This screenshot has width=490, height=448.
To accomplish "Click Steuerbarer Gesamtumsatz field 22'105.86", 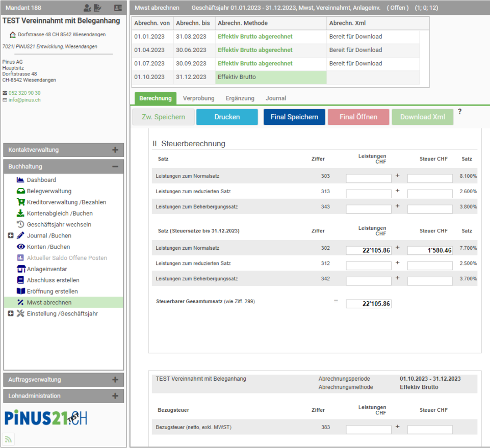I will pos(369,304).
